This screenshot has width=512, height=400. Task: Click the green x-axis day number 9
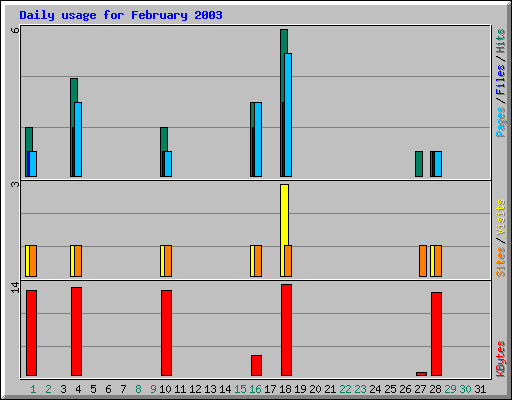tap(153, 389)
